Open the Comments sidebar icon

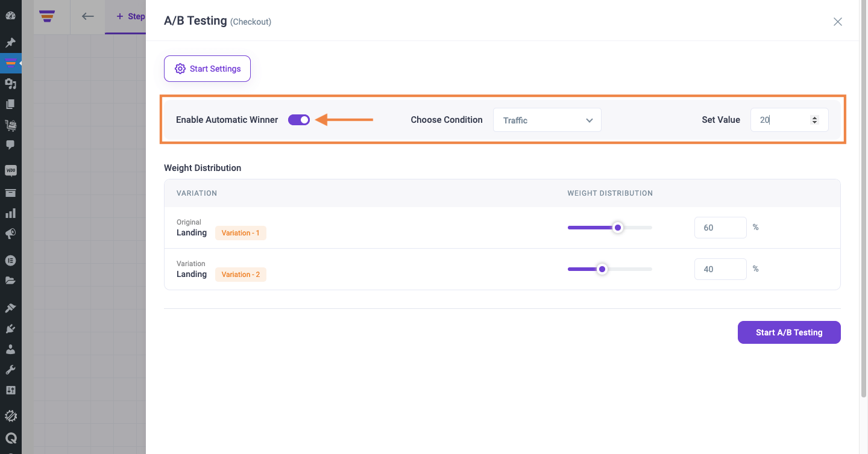click(x=10, y=145)
